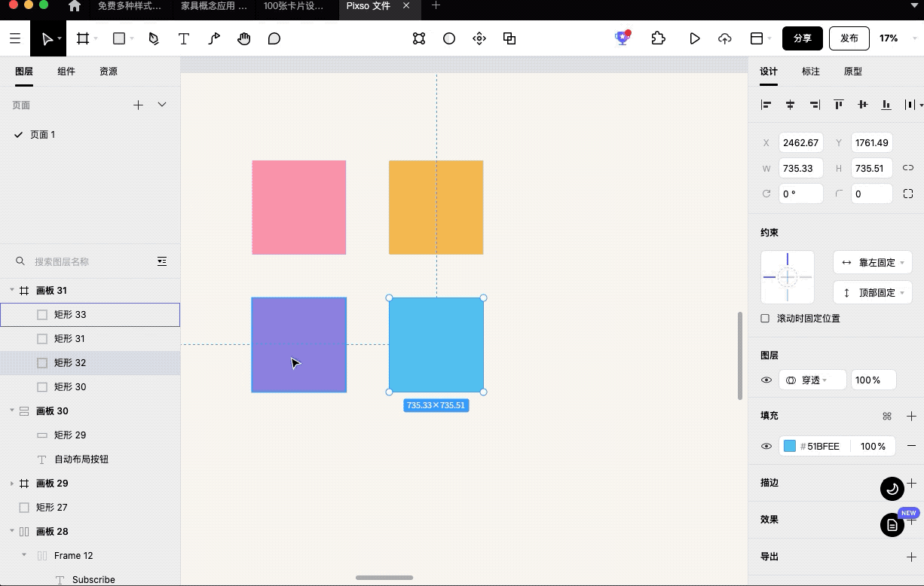Open the plugins puzzle icon

pyautogui.click(x=659, y=38)
